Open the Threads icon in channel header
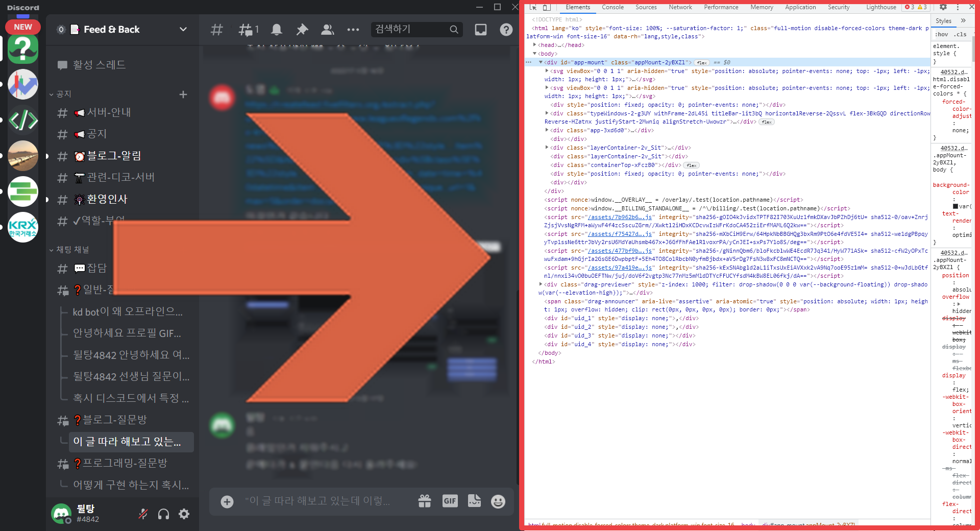 249,30
